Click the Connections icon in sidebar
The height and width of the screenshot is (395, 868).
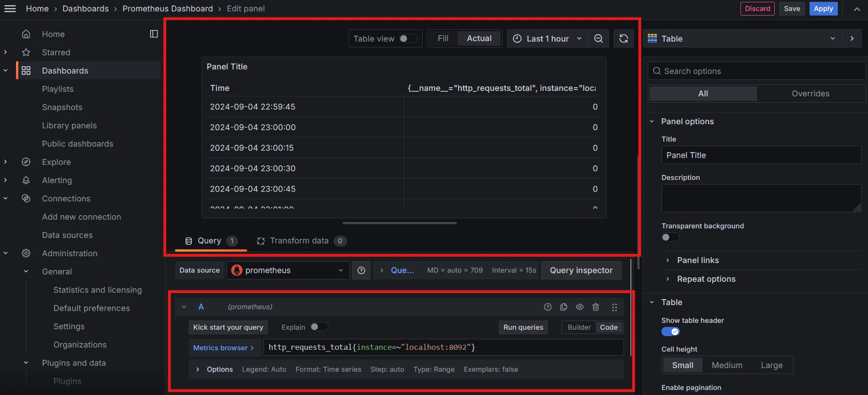coord(26,199)
